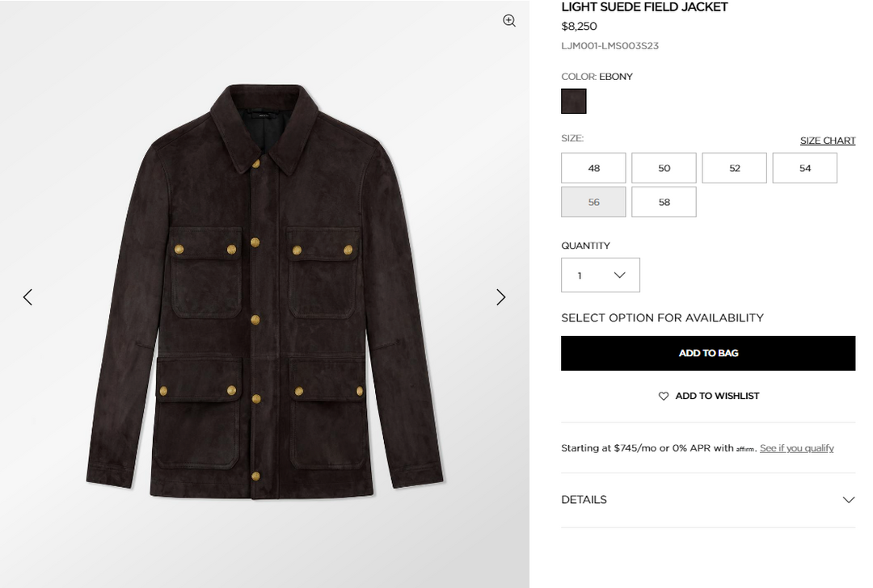873x588 pixels.
Task: Select the greyed-out size 56
Action: tap(593, 202)
